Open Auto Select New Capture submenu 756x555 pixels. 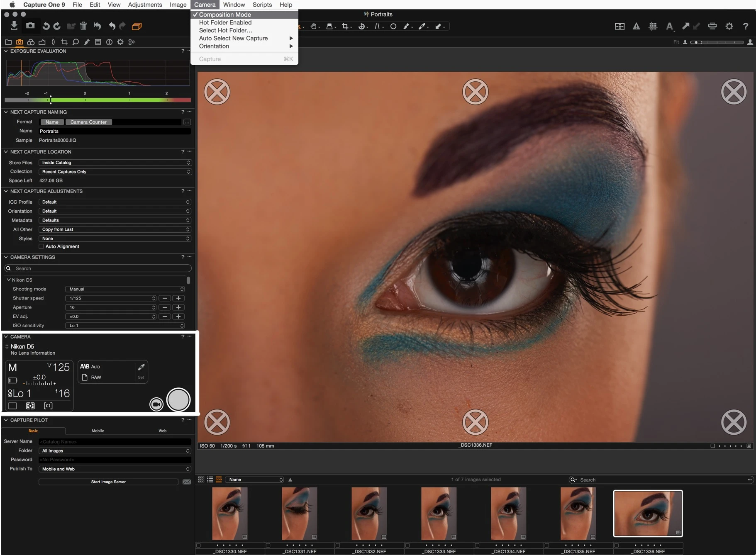[x=244, y=38]
